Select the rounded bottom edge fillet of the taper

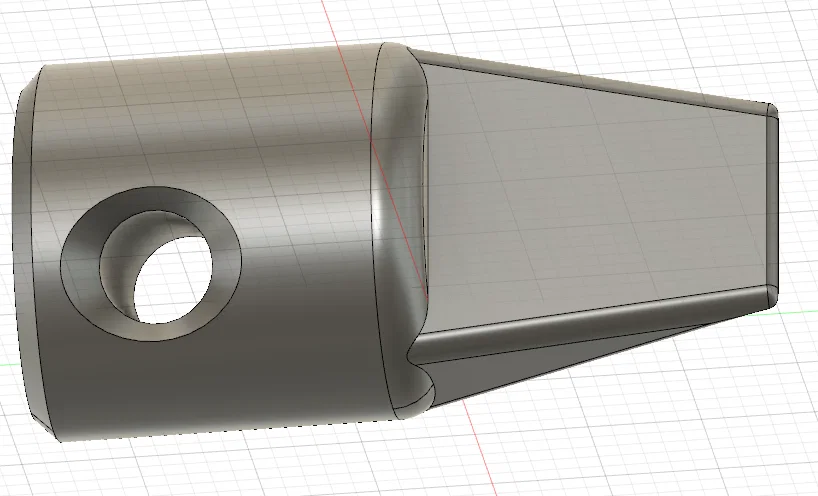tap(590, 323)
